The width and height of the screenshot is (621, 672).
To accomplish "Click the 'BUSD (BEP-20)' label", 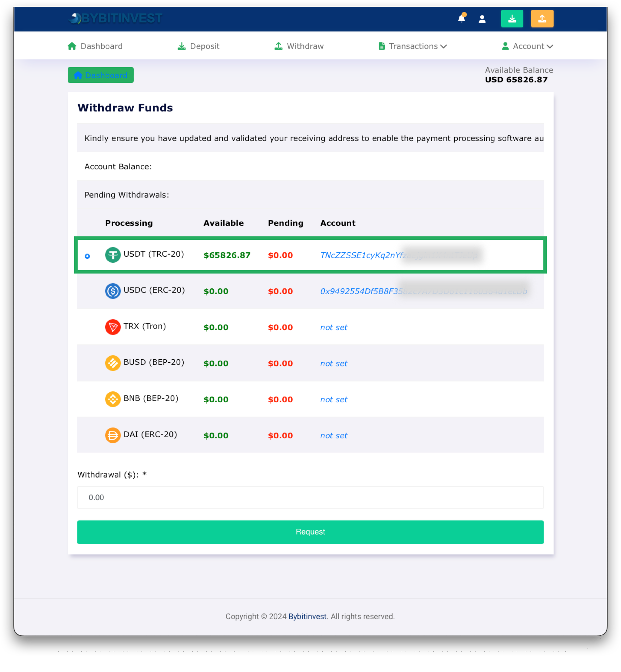I will pyautogui.click(x=154, y=362).
